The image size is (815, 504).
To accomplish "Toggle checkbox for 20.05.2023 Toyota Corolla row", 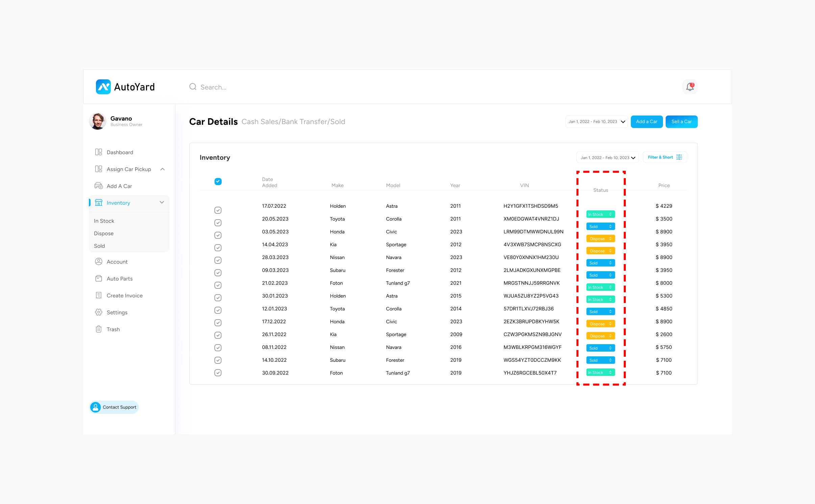I will [218, 223].
